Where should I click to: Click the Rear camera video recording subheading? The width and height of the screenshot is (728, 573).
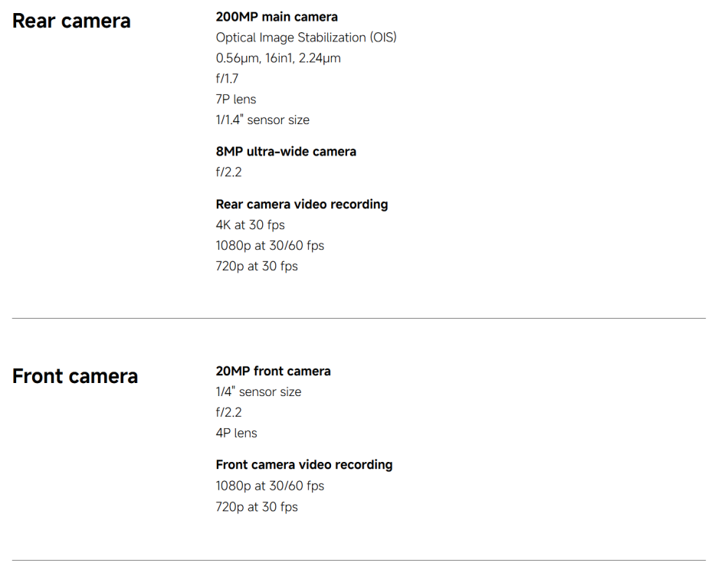click(302, 205)
